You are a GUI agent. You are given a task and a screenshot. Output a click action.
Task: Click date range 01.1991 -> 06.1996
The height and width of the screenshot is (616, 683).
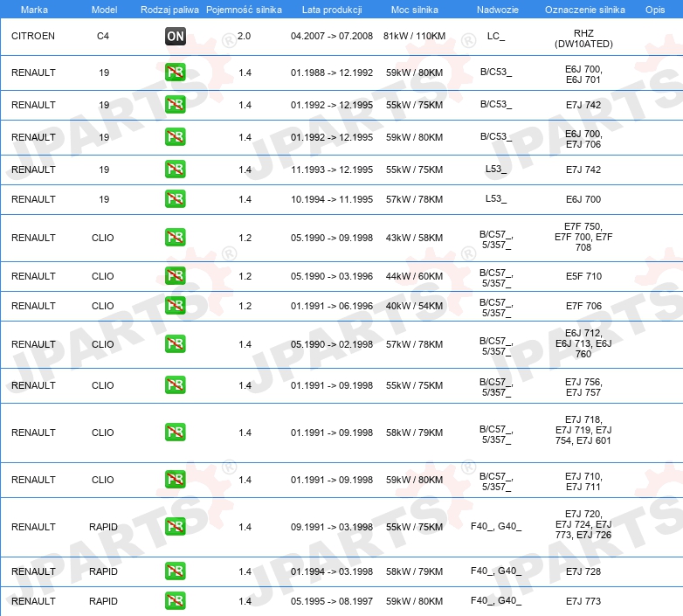332,306
